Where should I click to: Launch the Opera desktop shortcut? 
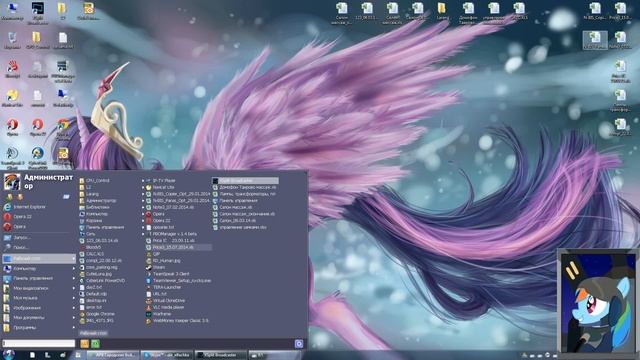coord(12,127)
